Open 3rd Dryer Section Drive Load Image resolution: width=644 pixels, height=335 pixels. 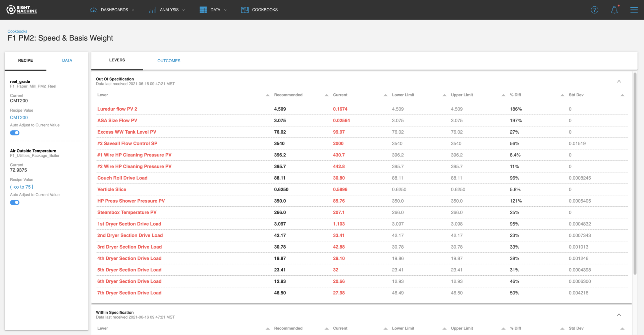coord(129,247)
